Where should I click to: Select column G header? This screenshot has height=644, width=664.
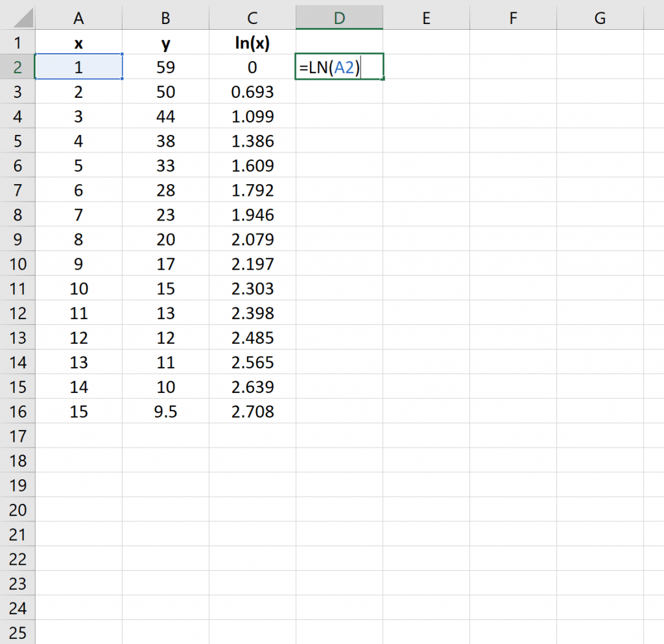(600, 18)
